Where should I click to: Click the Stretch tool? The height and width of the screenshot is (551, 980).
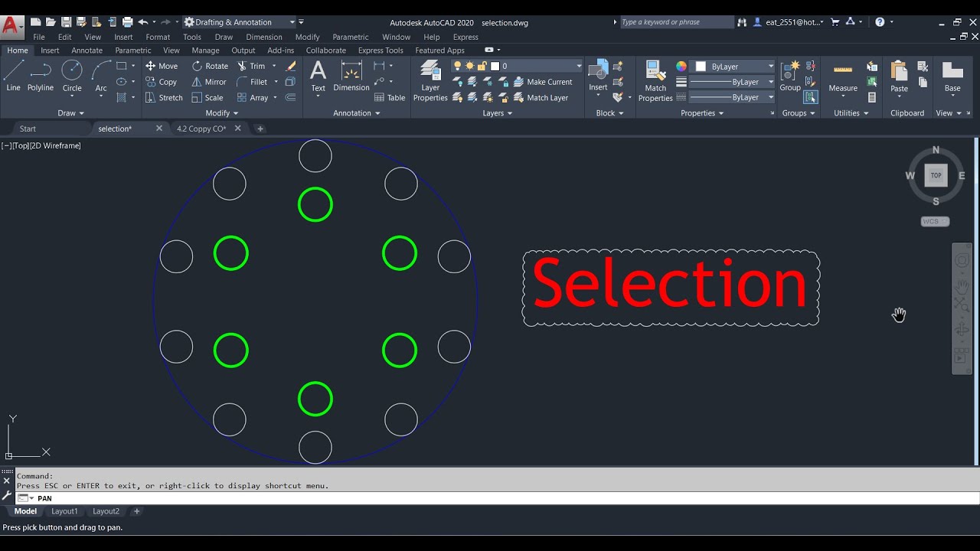164,98
